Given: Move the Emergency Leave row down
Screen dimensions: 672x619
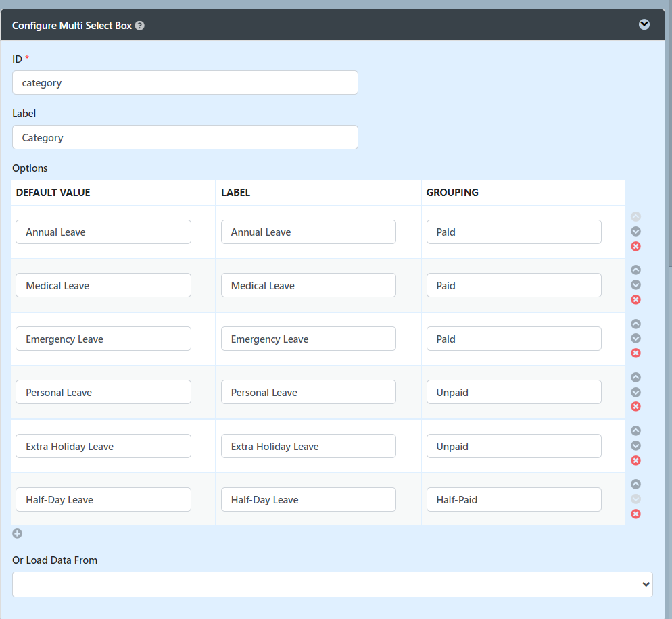Looking at the screenshot, I should point(635,339).
